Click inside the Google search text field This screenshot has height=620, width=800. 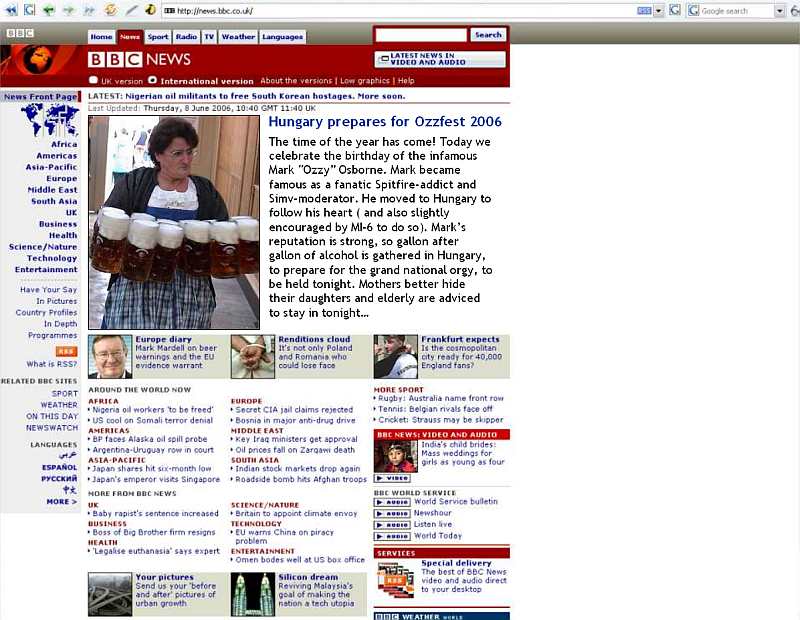pyautogui.click(x=737, y=11)
